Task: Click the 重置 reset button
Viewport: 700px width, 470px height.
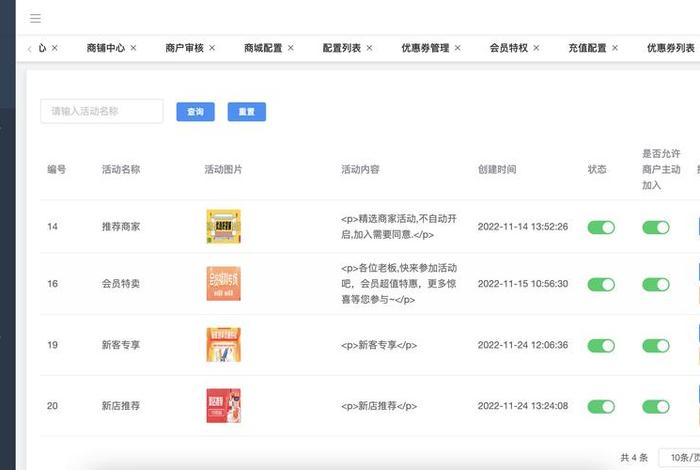Action: coord(247,112)
